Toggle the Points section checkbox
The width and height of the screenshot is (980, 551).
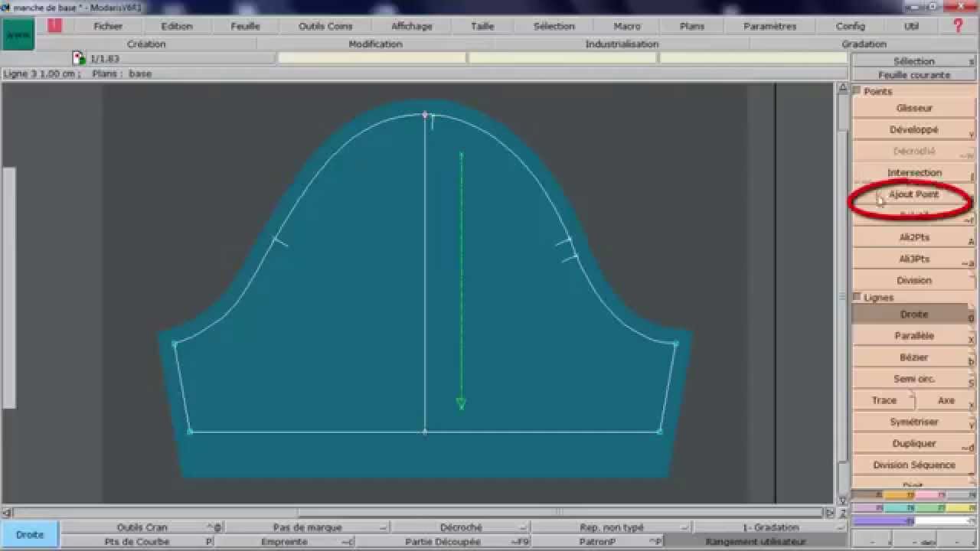pos(857,90)
